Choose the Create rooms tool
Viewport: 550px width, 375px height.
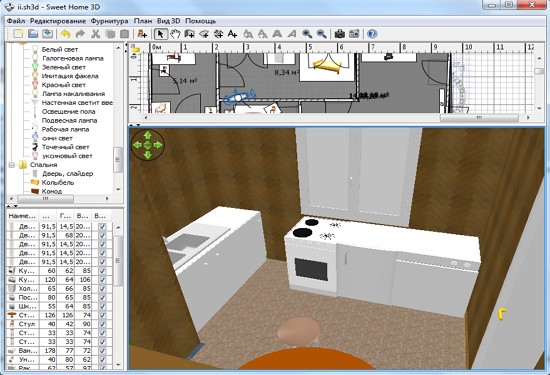pyautogui.click(x=204, y=34)
